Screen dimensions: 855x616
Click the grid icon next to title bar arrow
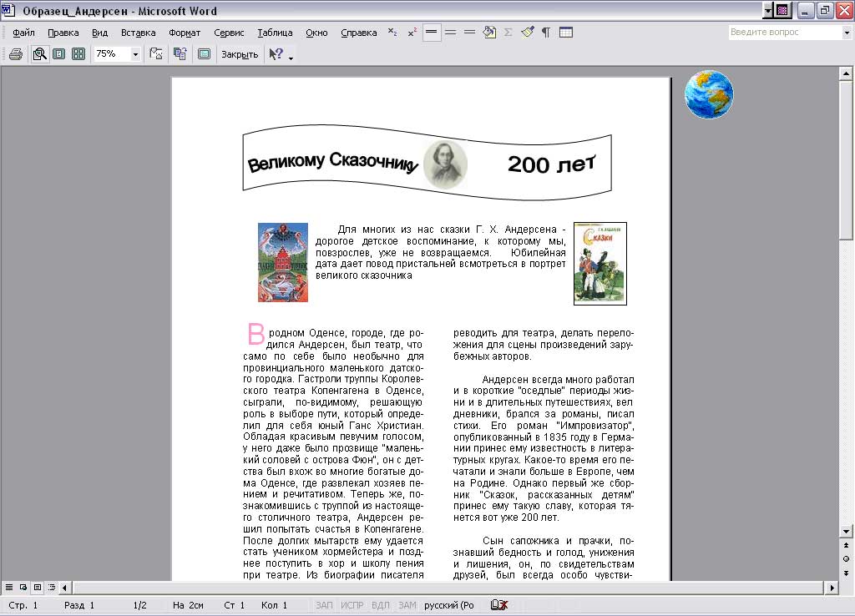point(782,10)
